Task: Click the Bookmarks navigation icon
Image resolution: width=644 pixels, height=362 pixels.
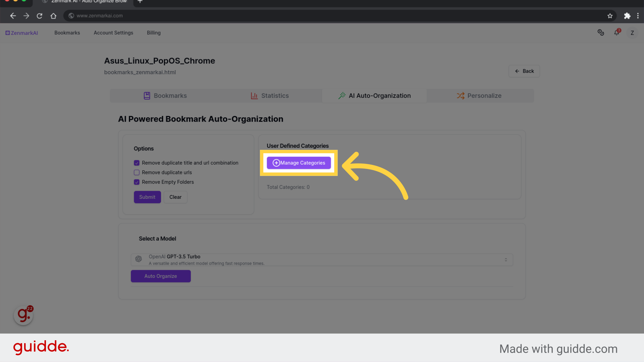Action: (147, 96)
